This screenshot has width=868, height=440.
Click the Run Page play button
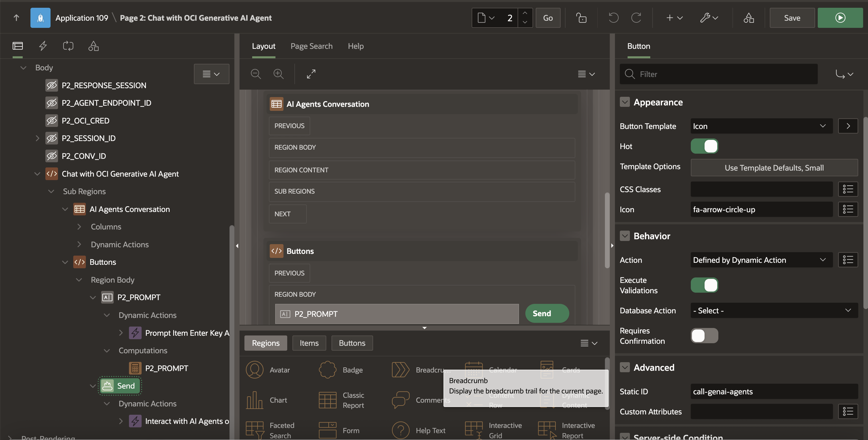pos(840,18)
